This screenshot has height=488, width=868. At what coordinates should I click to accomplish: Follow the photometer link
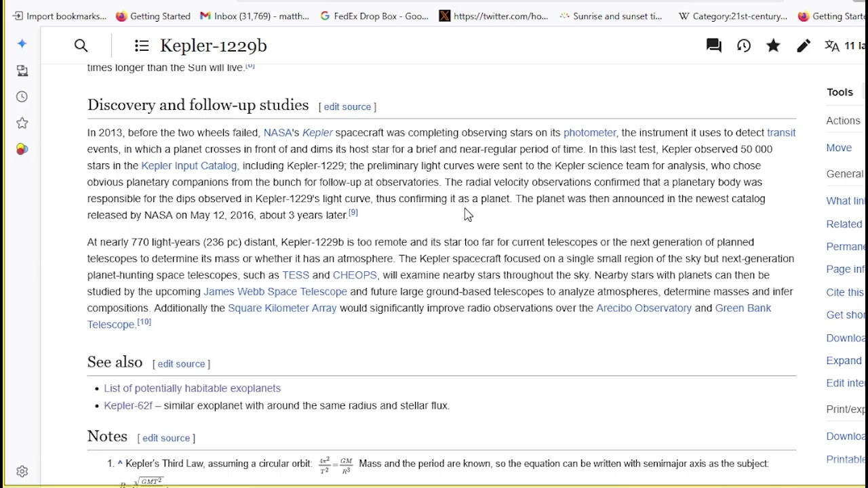(589, 133)
